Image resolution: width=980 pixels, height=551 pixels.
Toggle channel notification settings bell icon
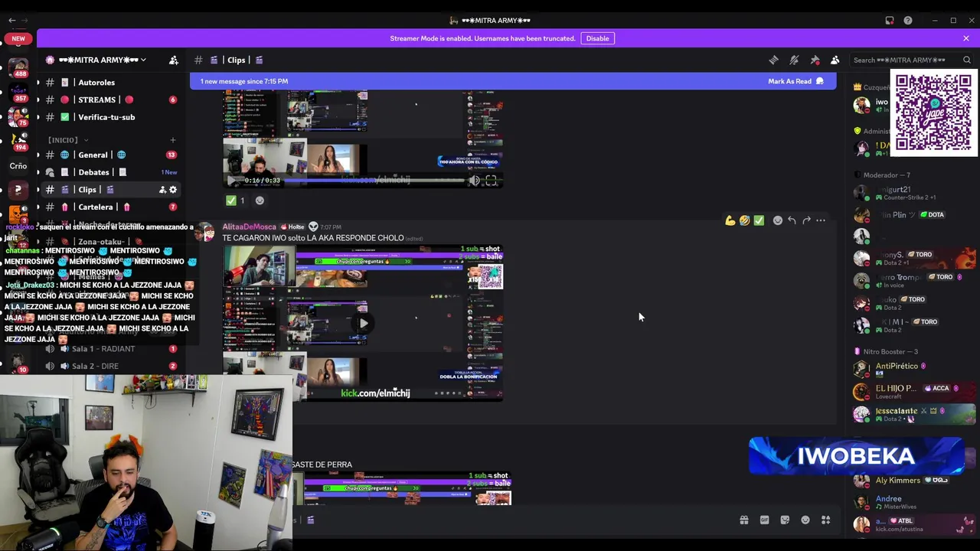click(794, 60)
